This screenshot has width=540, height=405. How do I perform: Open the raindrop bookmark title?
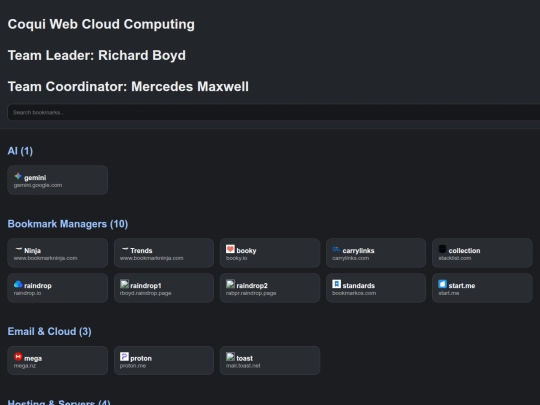pyautogui.click(x=38, y=286)
